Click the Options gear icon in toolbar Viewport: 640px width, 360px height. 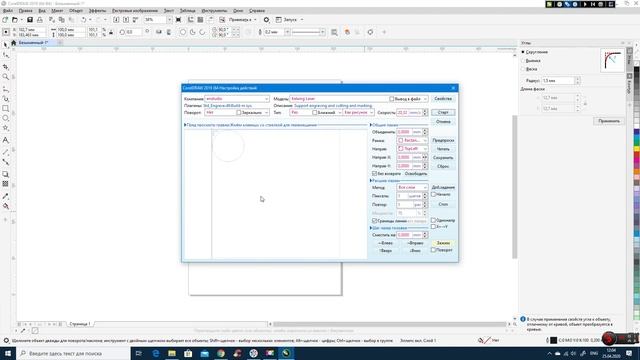(267, 20)
